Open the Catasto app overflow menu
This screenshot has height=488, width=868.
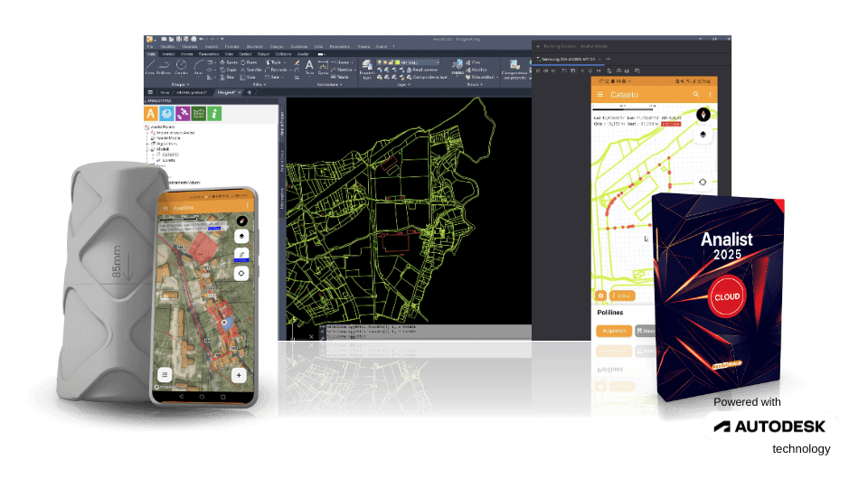coord(710,94)
